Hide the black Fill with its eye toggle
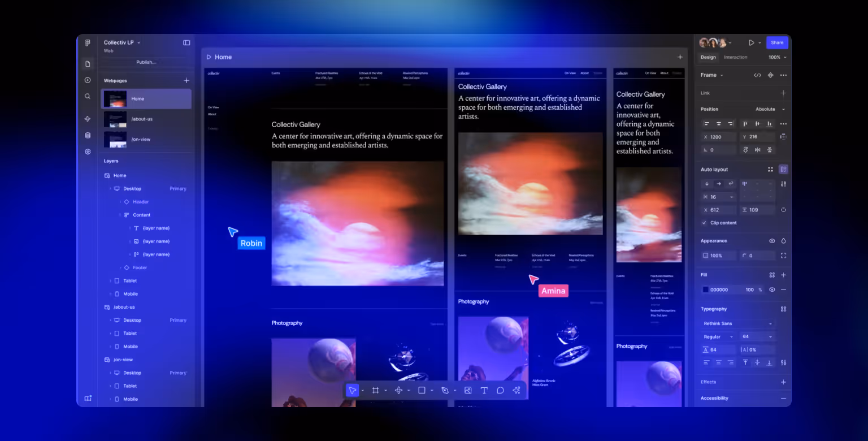Viewport: 868px width, 441px height. pyautogui.click(x=772, y=289)
